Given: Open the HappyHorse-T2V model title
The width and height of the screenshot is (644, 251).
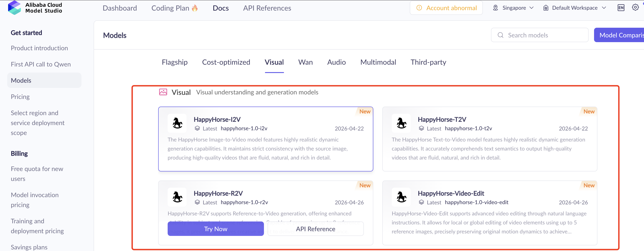Looking at the screenshot, I should pos(442,119).
